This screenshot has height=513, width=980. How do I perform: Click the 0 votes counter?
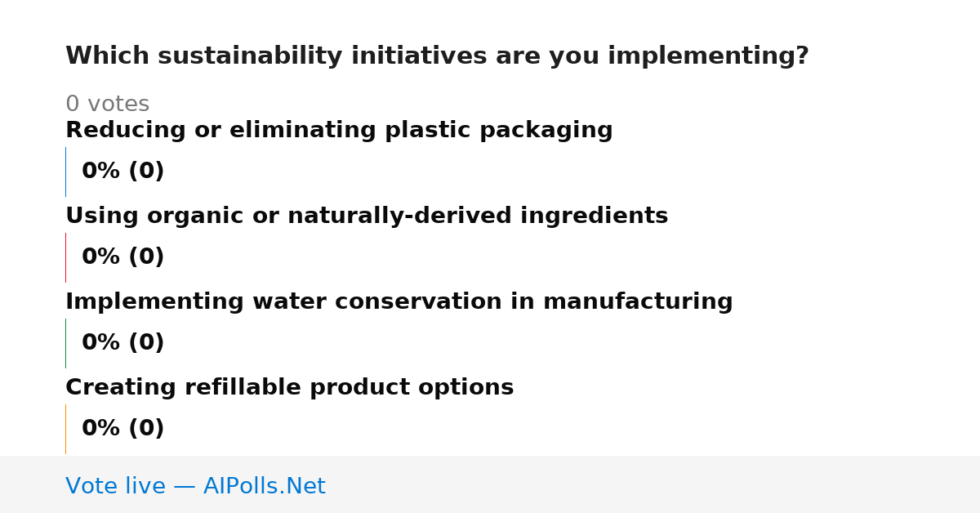107,104
